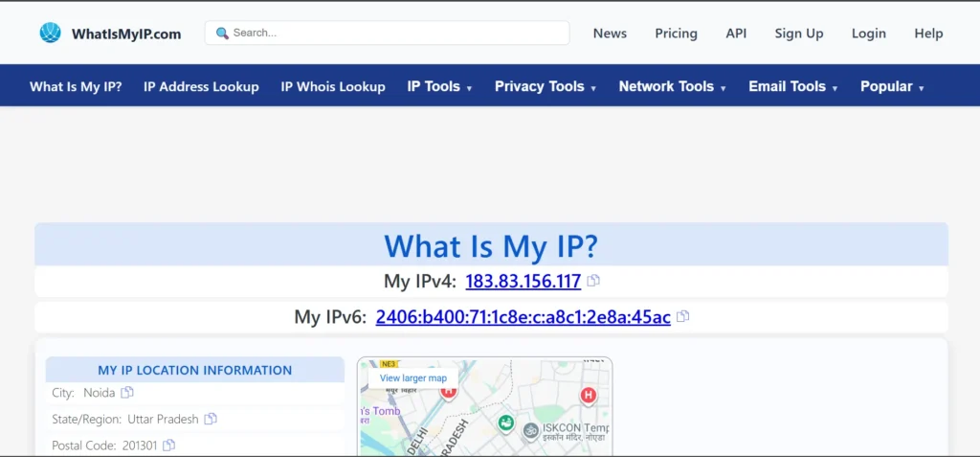980x457 pixels.
Task: Click the City value text Noida
Action: (x=100, y=393)
